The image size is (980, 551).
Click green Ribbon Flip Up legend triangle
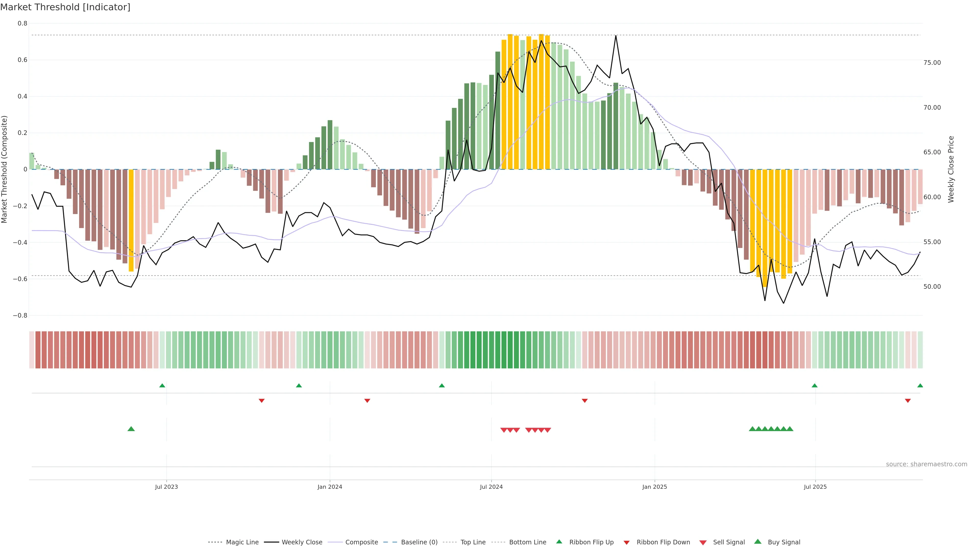pos(559,542)
